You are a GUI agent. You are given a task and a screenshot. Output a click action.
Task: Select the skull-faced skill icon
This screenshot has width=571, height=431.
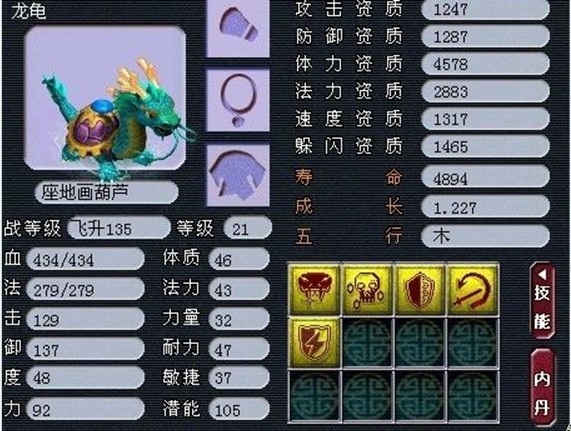pyautogui.click(x=367, y=289)
